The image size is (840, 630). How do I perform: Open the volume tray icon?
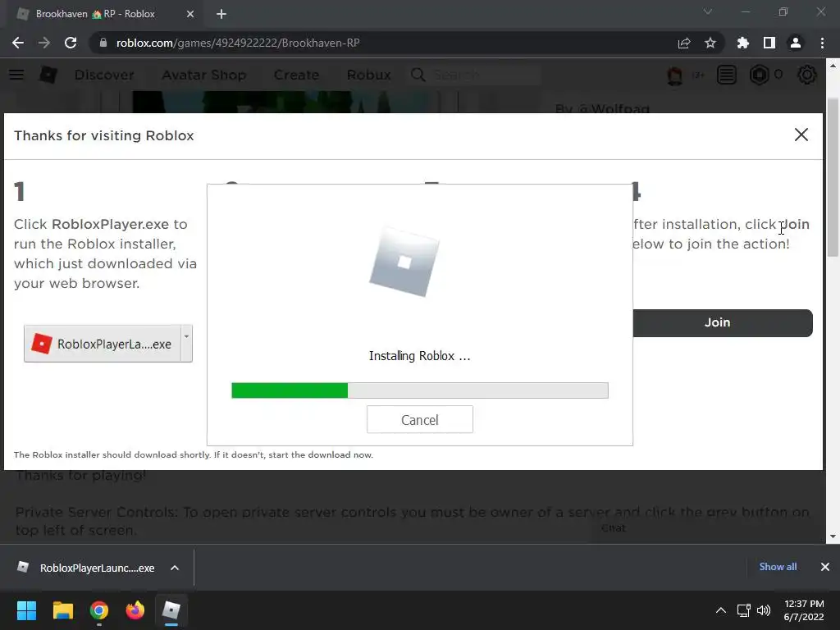(764, 610)
